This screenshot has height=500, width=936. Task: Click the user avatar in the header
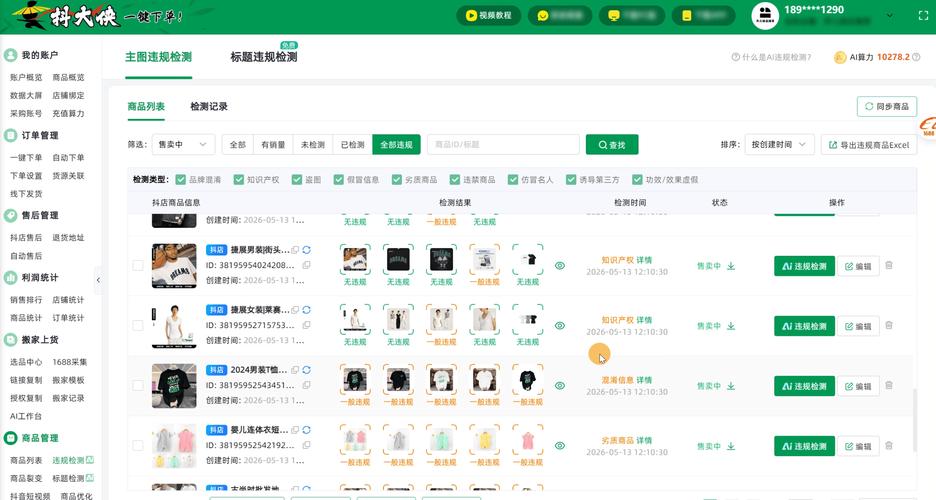[x=765, y=16]
